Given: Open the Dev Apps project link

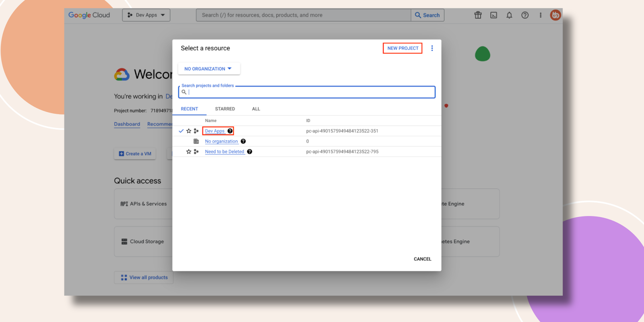Looking at the screenshot, I should click(215, 131).
